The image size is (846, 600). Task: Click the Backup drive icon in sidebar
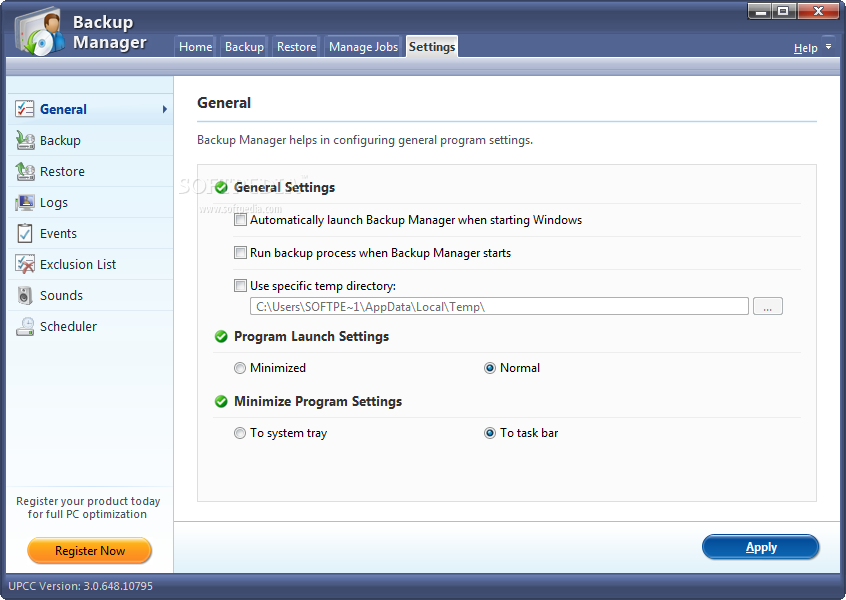(25, 140)
